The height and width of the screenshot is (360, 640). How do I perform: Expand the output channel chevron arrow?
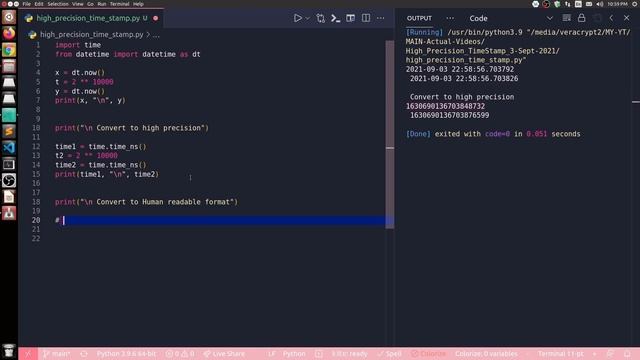click(550, 18)
